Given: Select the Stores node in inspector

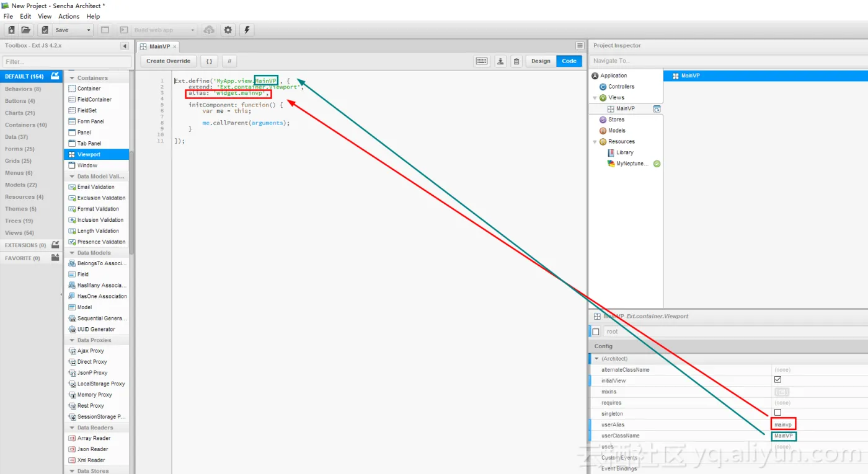Looking at the screenshot, I should point(616,120).
